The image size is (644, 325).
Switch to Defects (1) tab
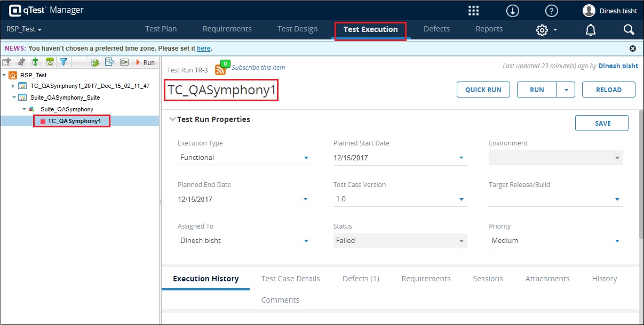pyautogui.click(x=361, y=279)
